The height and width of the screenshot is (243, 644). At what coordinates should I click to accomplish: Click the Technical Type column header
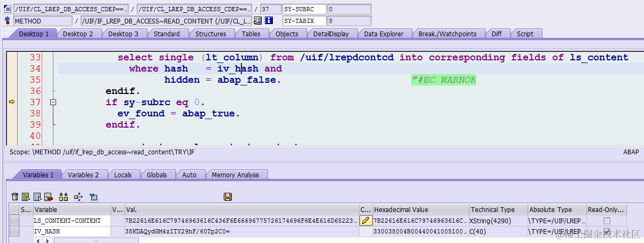[x=498, y=209]
